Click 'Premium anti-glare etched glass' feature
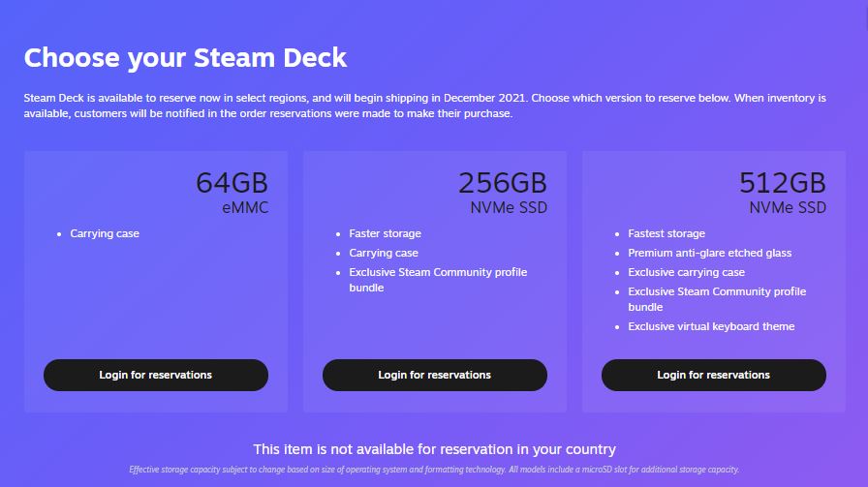 coord(710,253)
